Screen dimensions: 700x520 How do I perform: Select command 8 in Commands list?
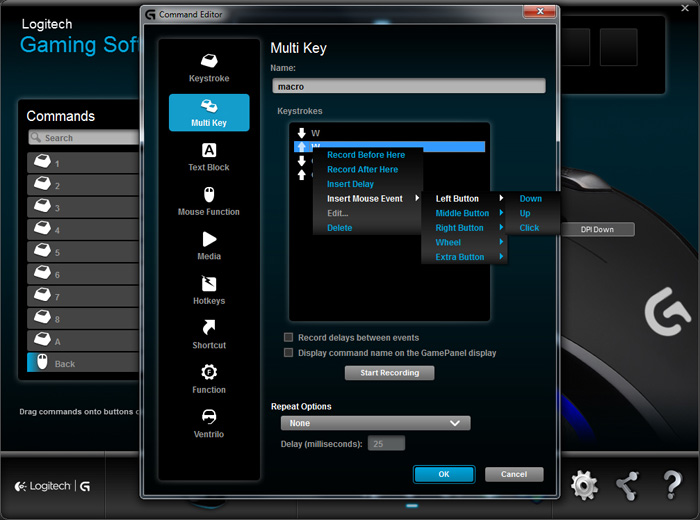[x=83, y=319]
